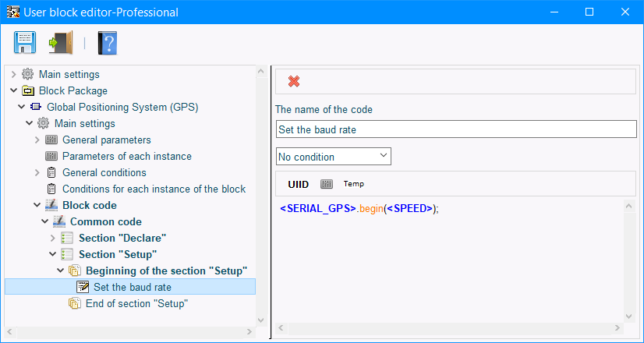Click the General conditions clipboard icon
Image resolution: width=644 pixels, height=343 pixels.
[51, 172]
